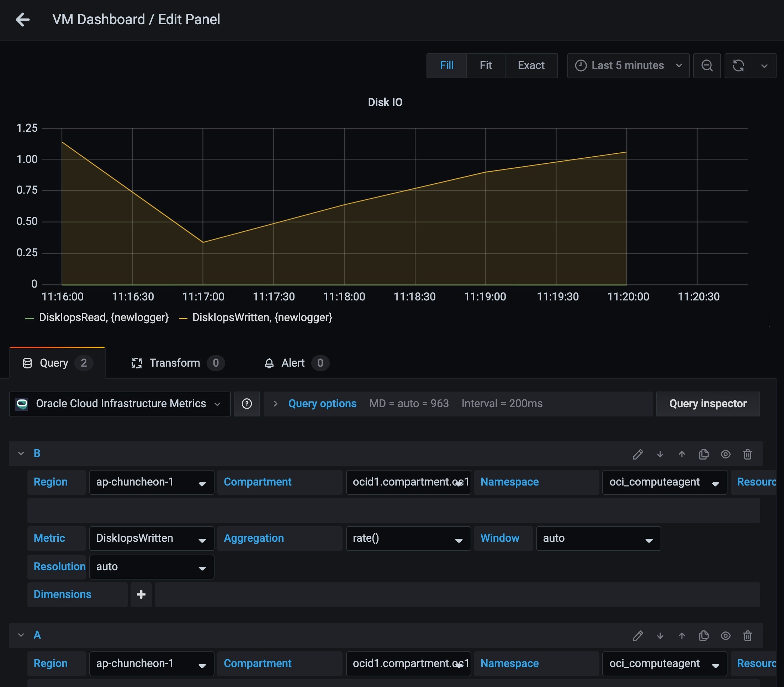The width and height of the screenshot is (784, 687).
Task: Delete query A with the trash icon
Action: pyautogui.click(x=747, y=636)
